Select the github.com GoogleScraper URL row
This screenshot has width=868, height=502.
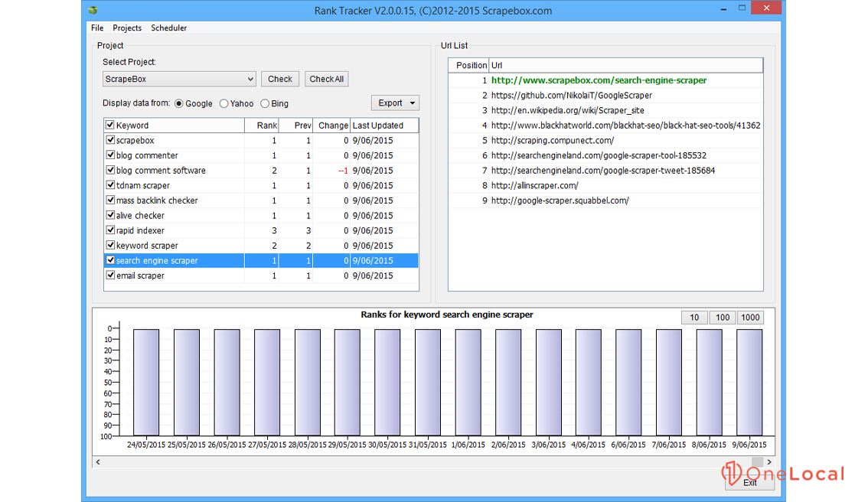(x=571, y=96)
